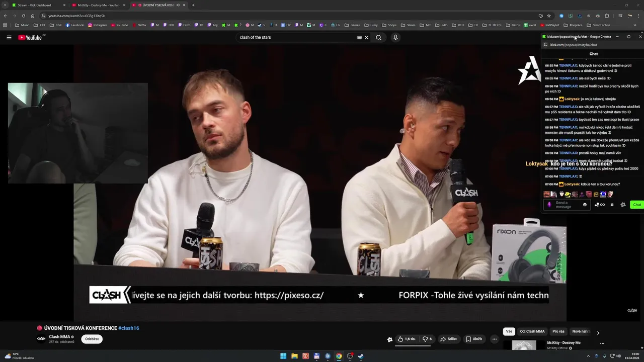The height and width of the screenshot is (362, 644).
Task: Open the Chrome three-dot menu
Action: [639, 16]
